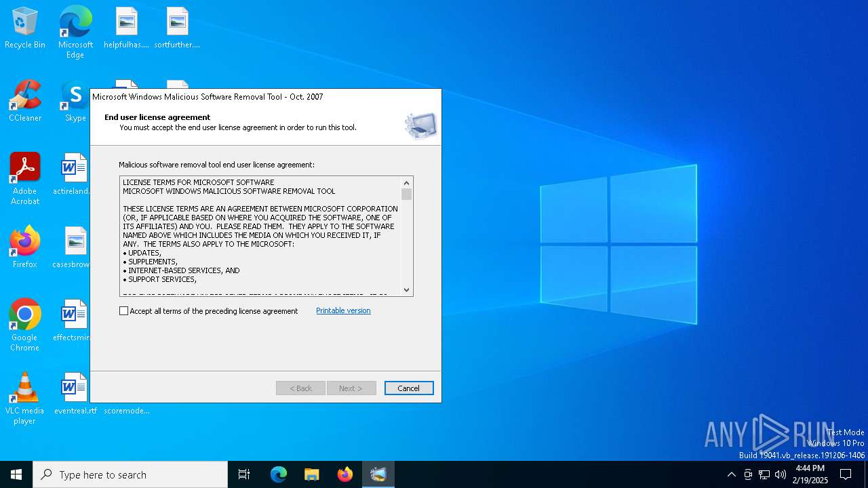
Task: Select the Microsoft Edge desktop shortcut
Action: [x=75, y=32]
